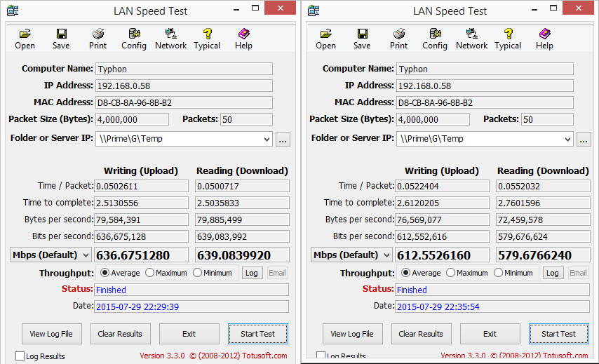Select Typical settings in left window
599x364 pixels.
(207, 39)
